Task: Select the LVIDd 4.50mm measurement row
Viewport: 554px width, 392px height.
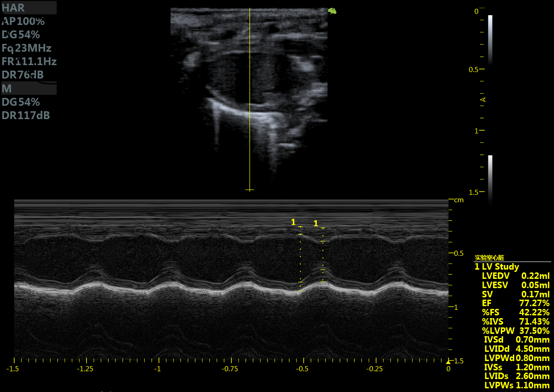Action: (x=517, y=349)
